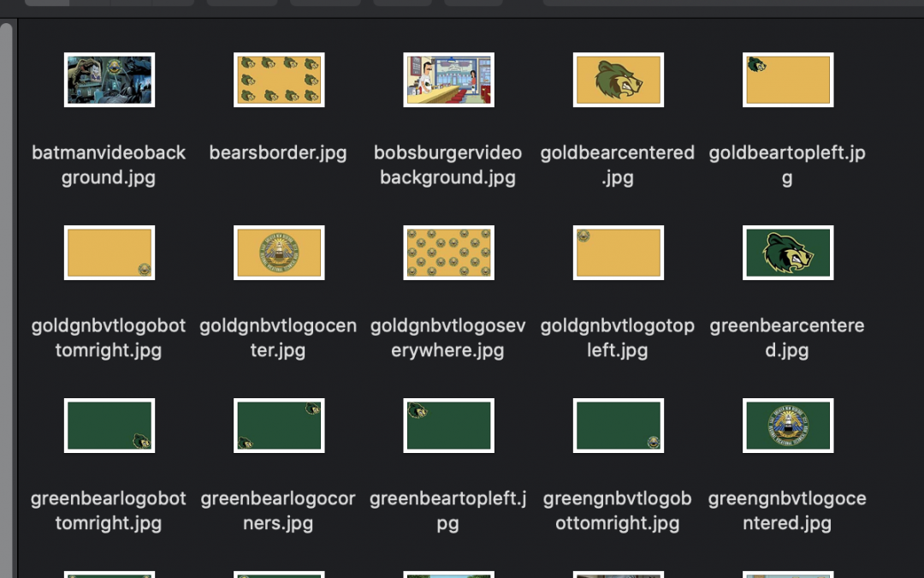The width and height of the screenshot is (924, 578).
Task: Pick goldgnbvtlogoseverywhere.jpg pattern thumbnail
Action: click(x=449, y=253)
